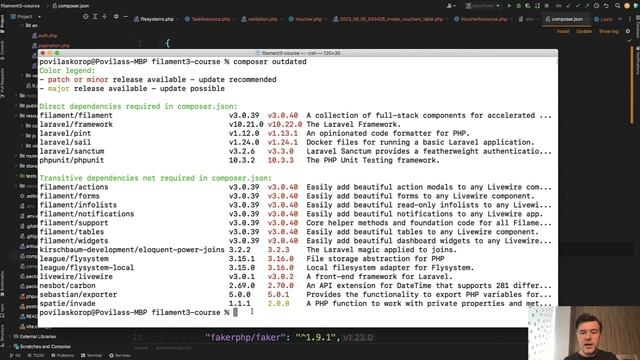The height and width of the screenshot is (360, 640).
Task: Click composer Install link
Action: (x=563, y=31)
